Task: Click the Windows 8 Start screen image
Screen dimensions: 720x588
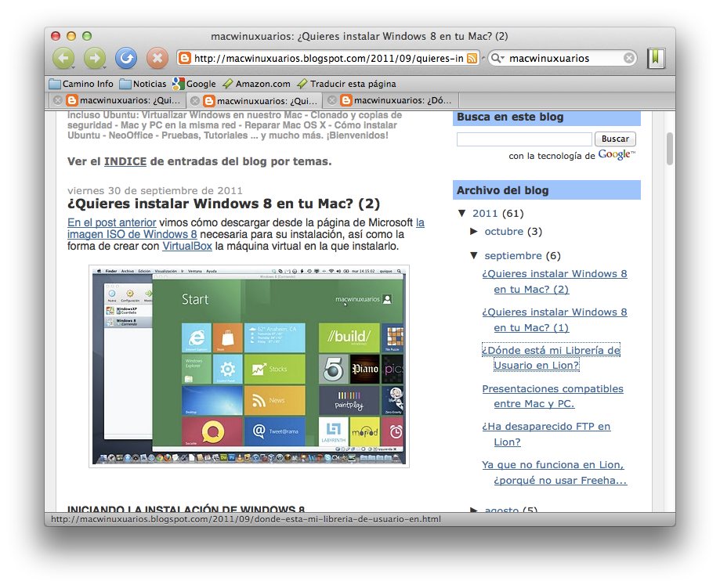Action: tap(249, 366)
